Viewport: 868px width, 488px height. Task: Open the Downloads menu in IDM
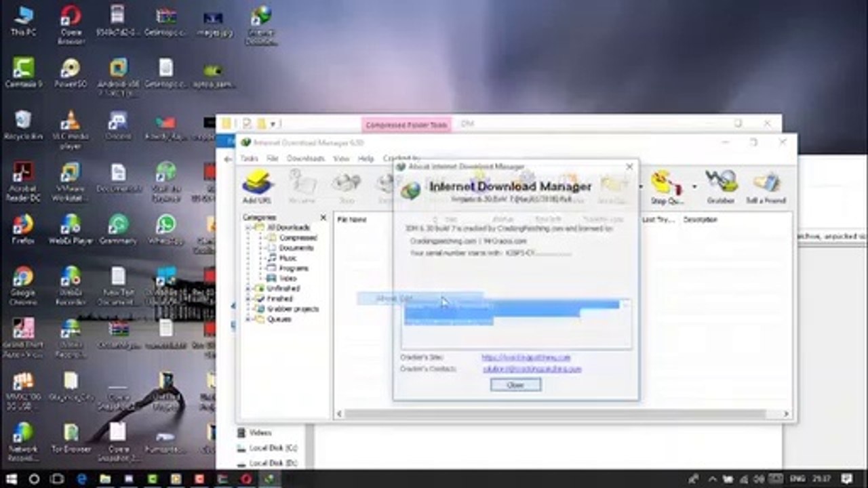305,158
